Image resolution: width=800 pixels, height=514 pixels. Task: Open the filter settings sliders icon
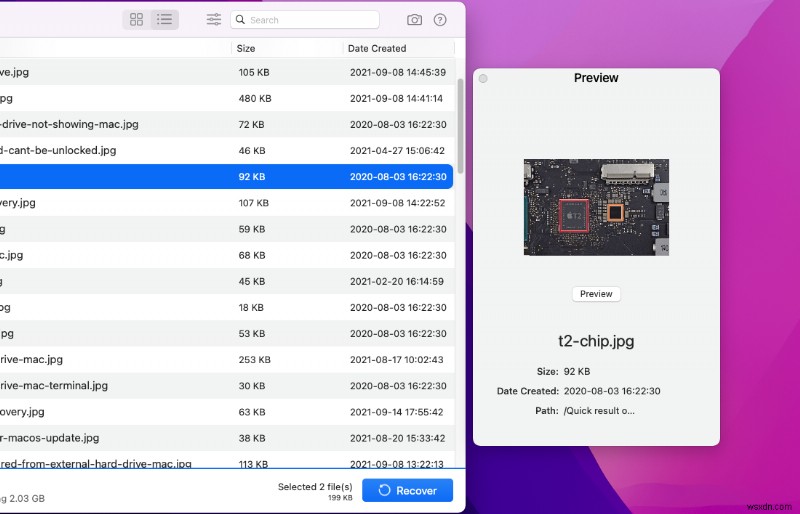[x=214, y=20]
